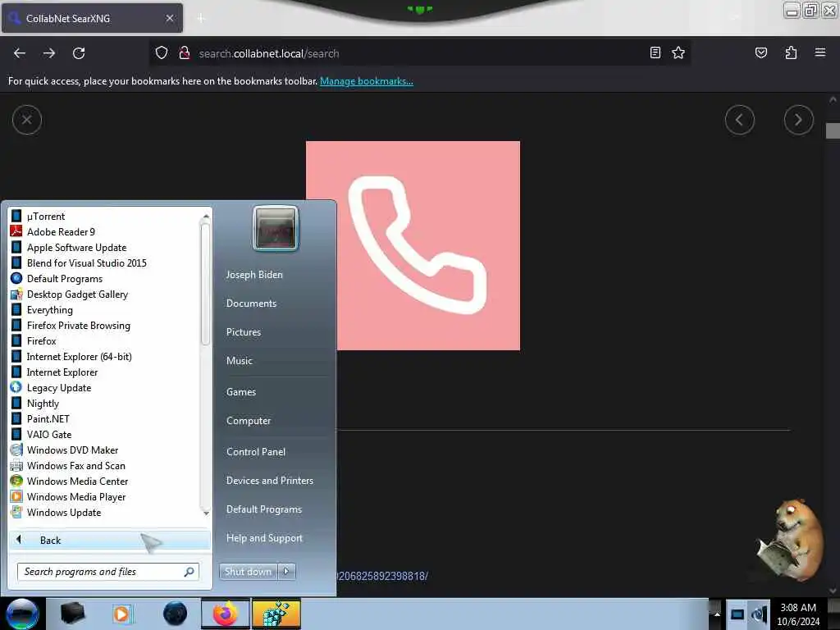Screen dimensions: 840x630
Task: Expand the shut down options arrow
Action: point(286,572)
